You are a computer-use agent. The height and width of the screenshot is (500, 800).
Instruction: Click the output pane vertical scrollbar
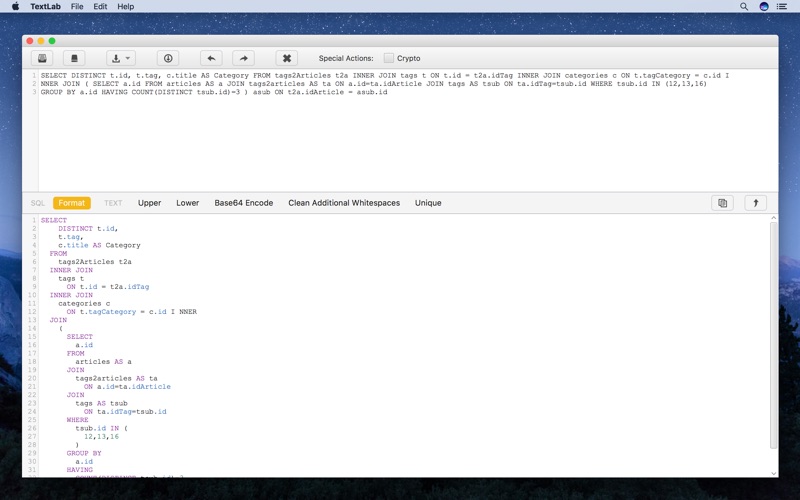[x=773, y=330]
